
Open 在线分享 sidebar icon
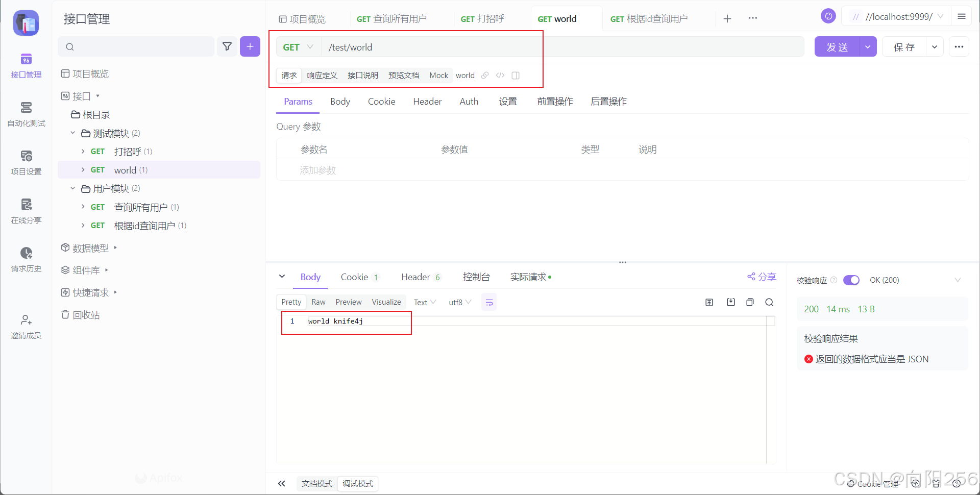[x=26, y=211]
